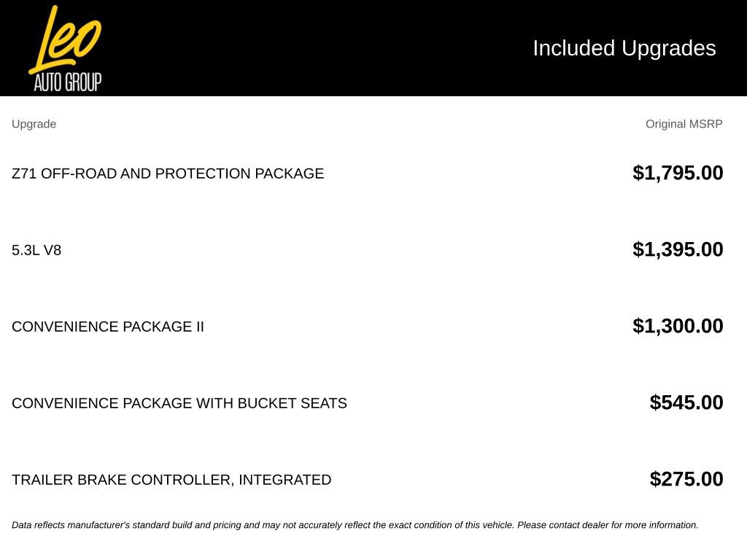Click the AUTO GROUP text under logo
This screenshot has width=747, height=560.
pos(68,82)
